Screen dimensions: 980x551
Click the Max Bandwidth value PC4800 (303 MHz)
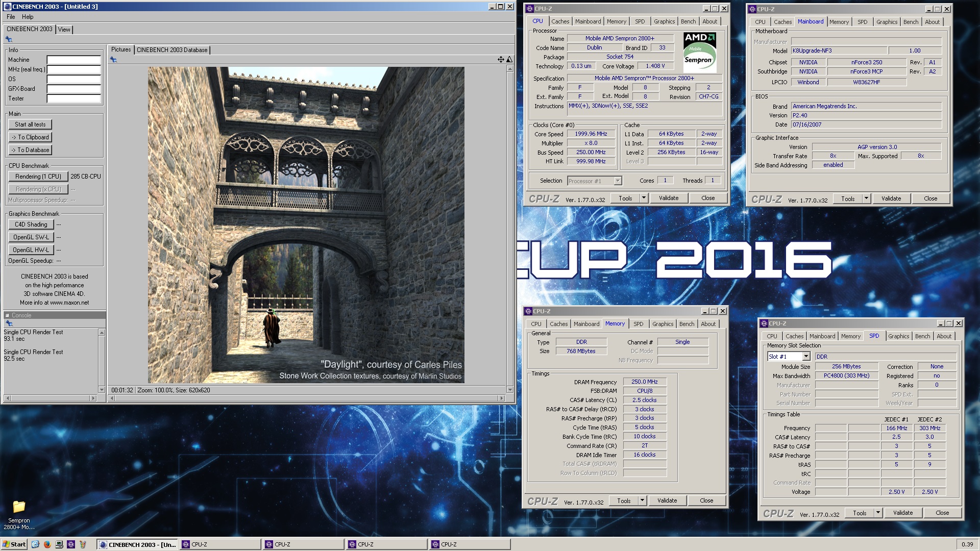click(846, 375)
